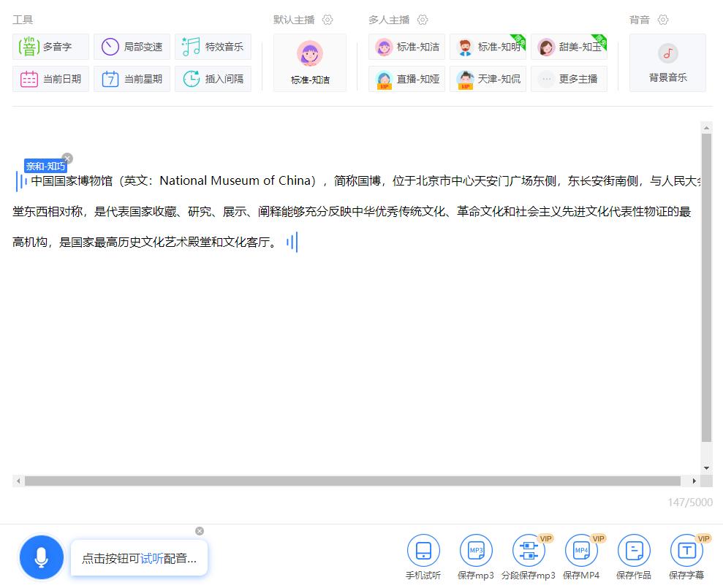This screenshot has width=723, height=588.
Task: Save audio with the 保存mp3 icon
Action: [475, 555]
